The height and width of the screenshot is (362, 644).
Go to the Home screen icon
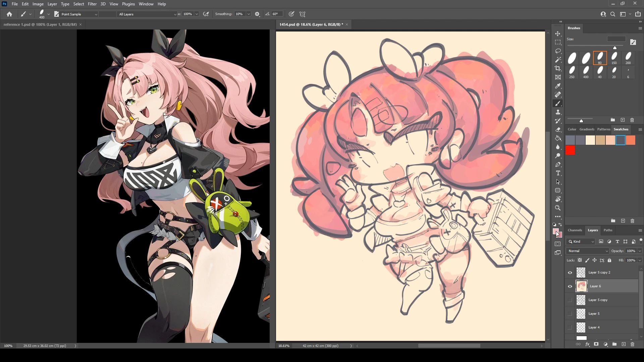coord(9,14)
